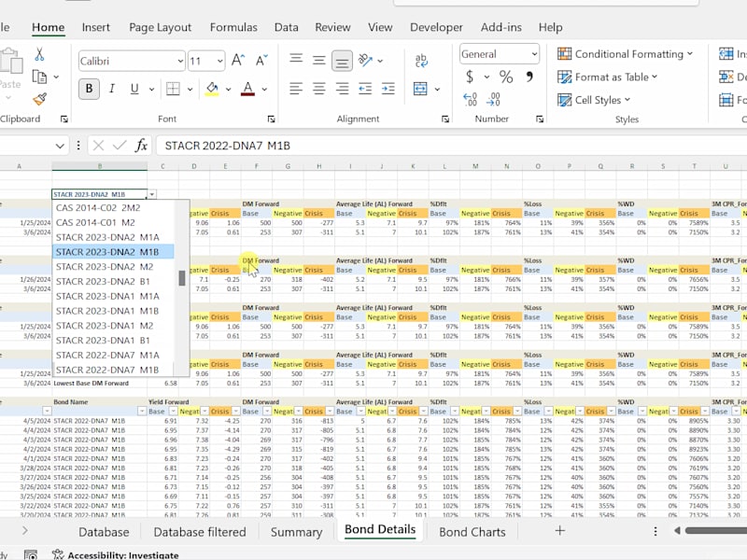Align text to the top
Screen dimensions: 747x560
pyautogui.click(x=296, y=59)
